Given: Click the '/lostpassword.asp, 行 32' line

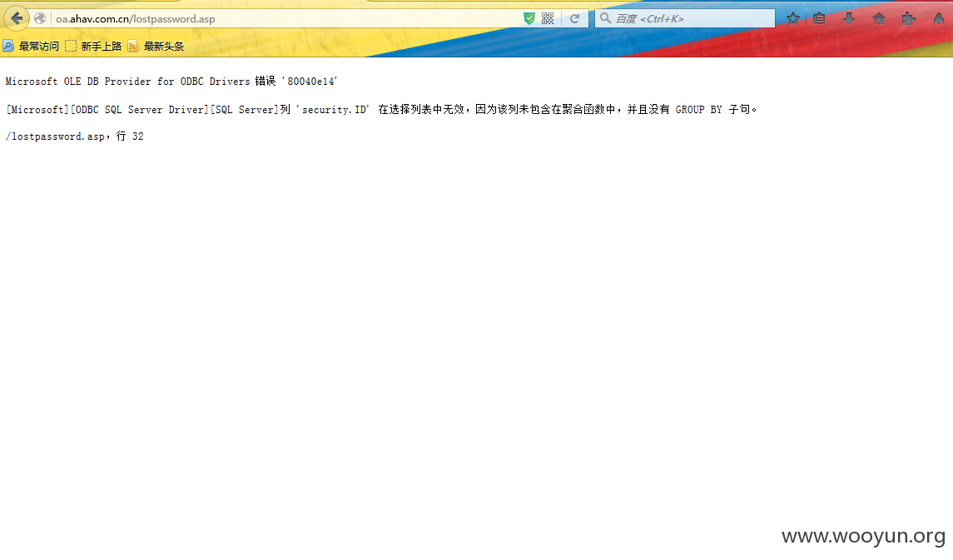Looking at the screenshot, I should pos(75,136).
